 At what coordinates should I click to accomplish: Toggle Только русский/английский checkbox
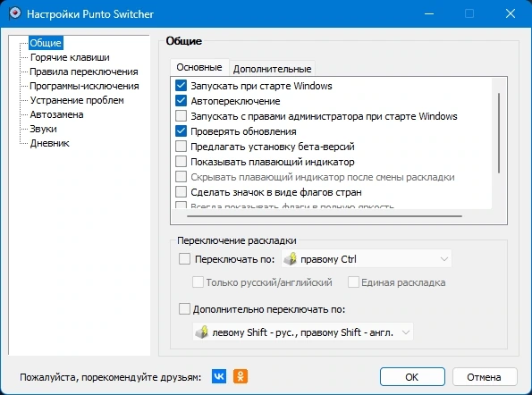198,282
